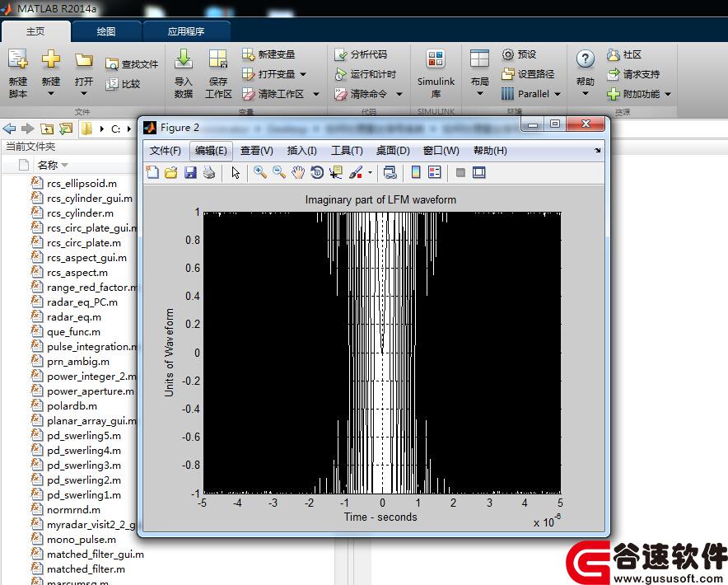Go back with the left arrow in folder bar
728x585 pixels.
(x=9, y=129)
